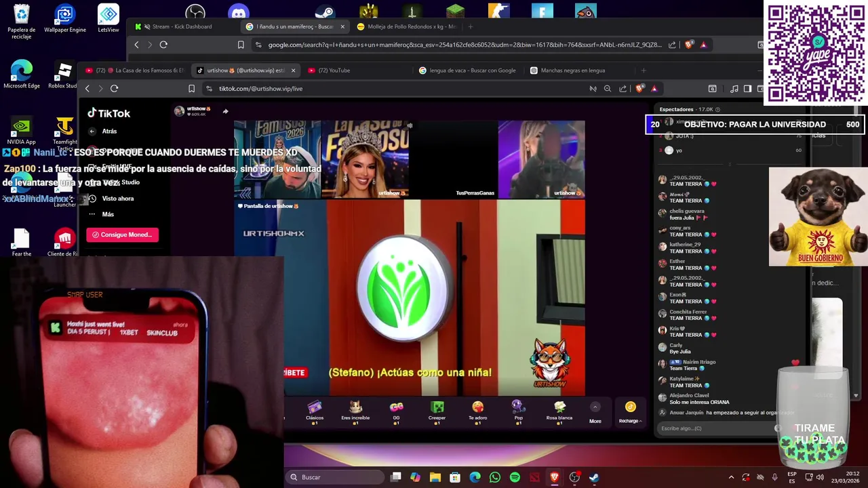The width and height of the screenshot is (868, 488).
Task: Switch to lengua de vaca Google tab
Action: (468, 70)
